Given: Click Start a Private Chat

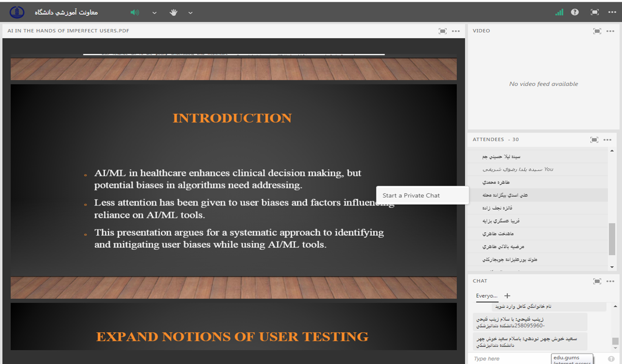Looking at the screenshot, I should click(x=411, y=195).
